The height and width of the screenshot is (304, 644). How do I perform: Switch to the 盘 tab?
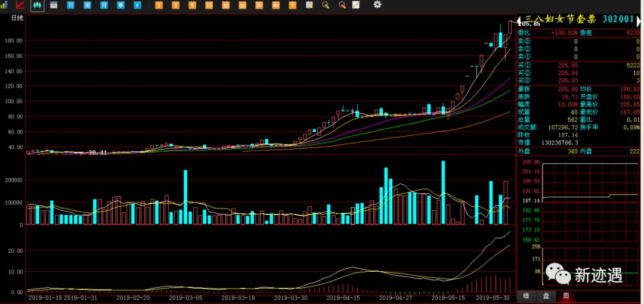[546, 296]
